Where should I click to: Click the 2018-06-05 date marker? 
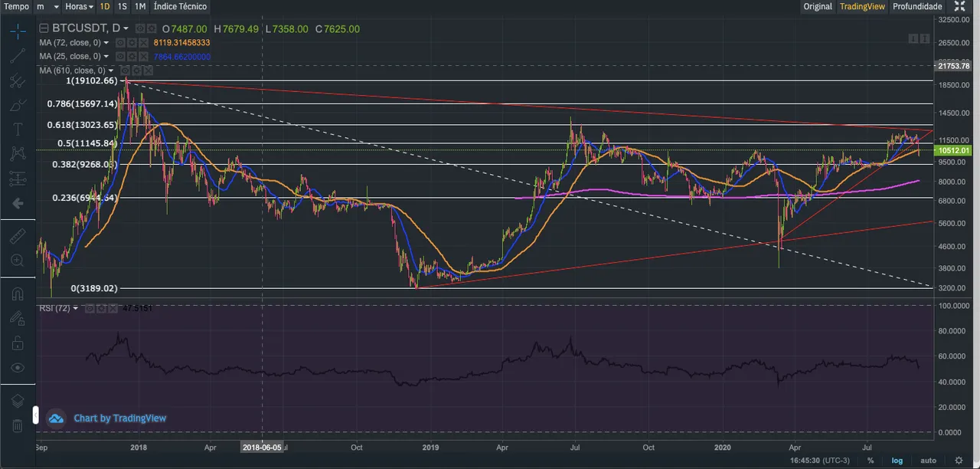coord(262,445)
